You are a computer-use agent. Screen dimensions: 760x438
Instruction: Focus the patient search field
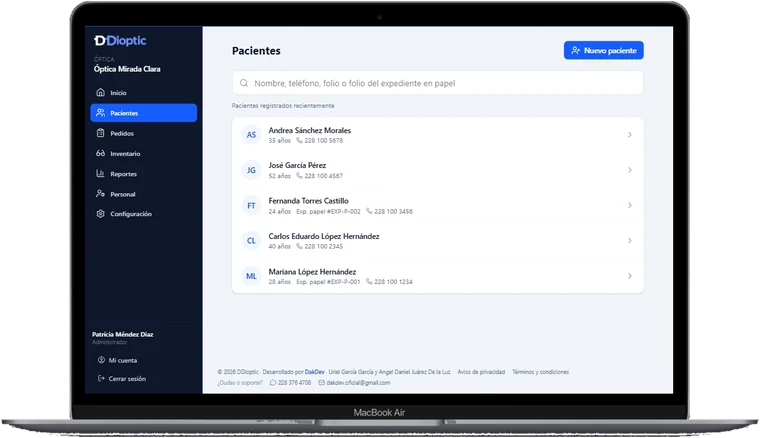pos(438,83)
